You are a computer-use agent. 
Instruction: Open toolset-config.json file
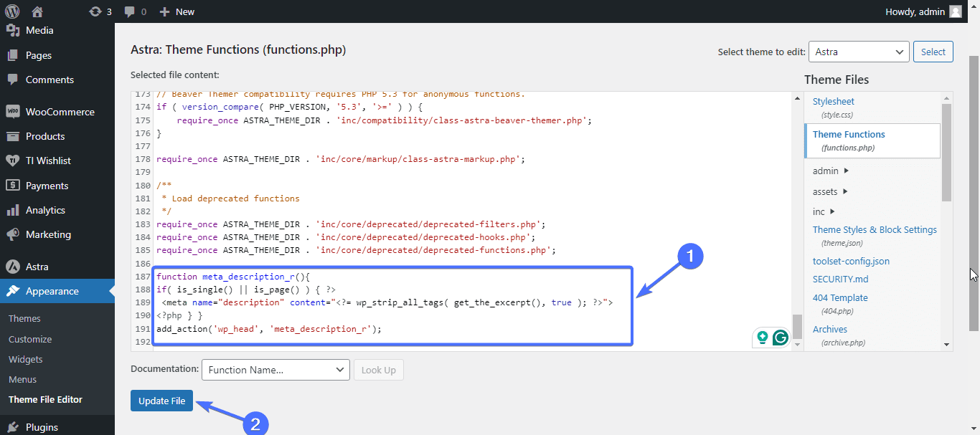851,261
